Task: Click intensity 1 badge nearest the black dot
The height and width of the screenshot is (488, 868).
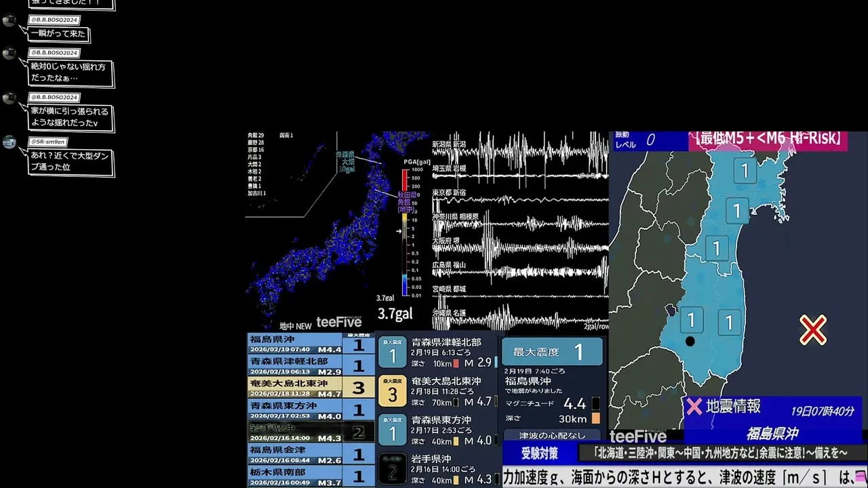Action: point(692,319)
